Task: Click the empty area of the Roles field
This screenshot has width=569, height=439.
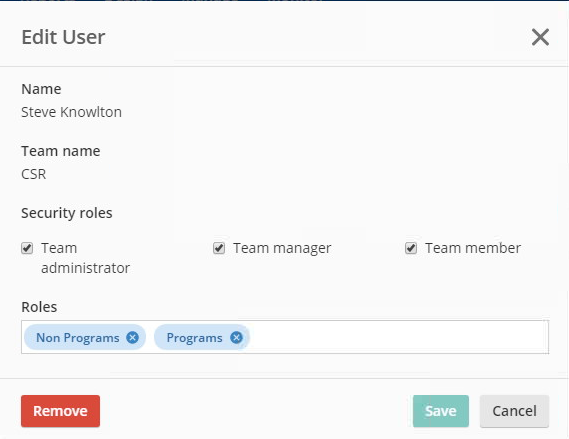Action: pyautogui.click(x=399, y=337)
